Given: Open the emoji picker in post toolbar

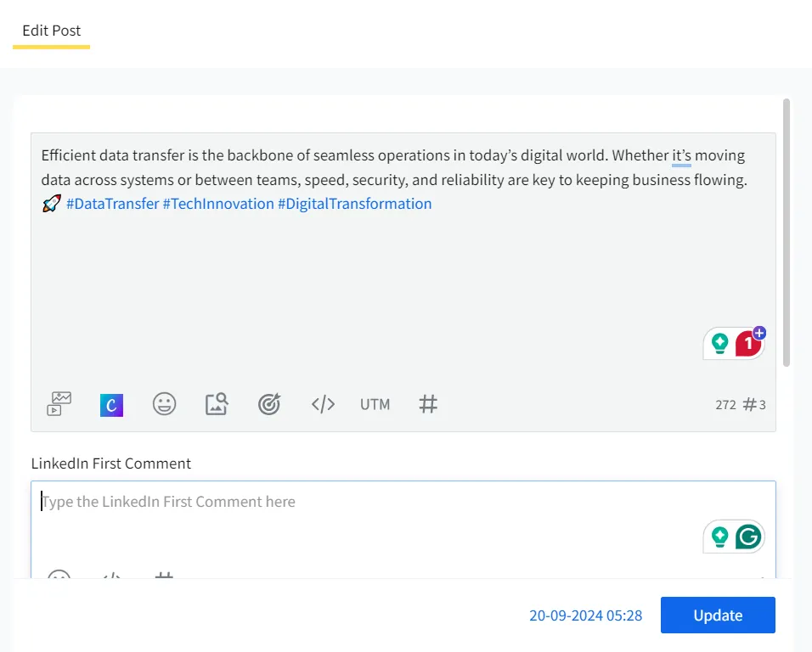Looking at the screenshot, I should (x=164, y=404).
